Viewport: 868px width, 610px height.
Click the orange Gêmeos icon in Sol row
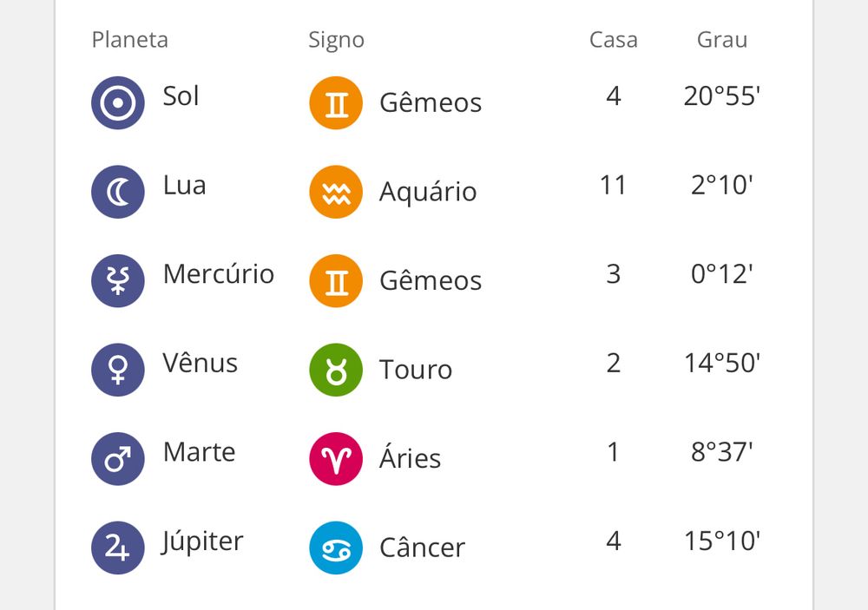[336, 103]
